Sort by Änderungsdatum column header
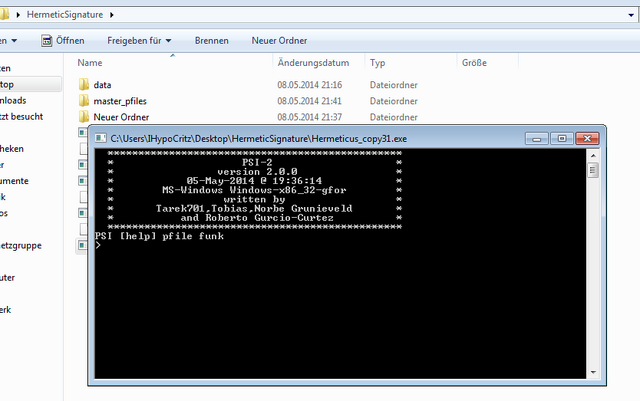The image size is (640, 401). tap(313, 62)
